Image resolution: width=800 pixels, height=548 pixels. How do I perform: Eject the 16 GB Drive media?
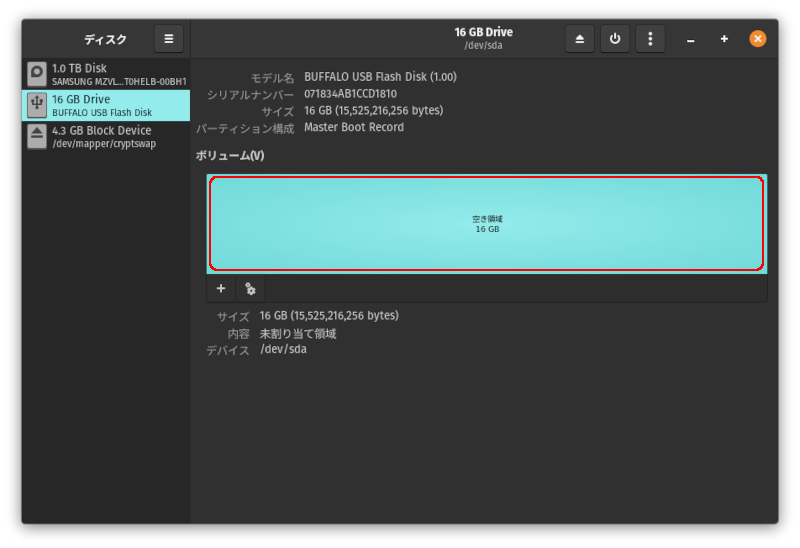580,39
